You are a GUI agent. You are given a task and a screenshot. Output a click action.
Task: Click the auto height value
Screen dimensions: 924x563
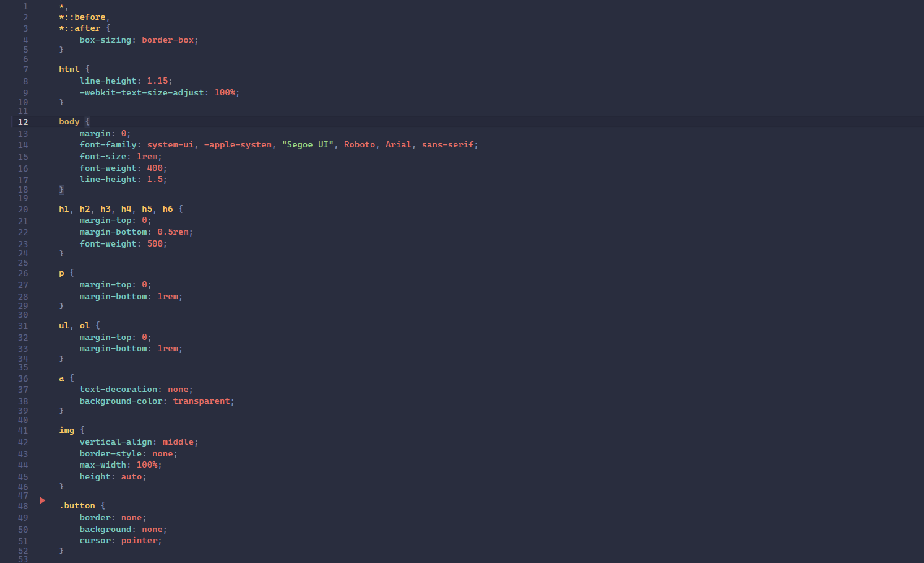[131, 477]
